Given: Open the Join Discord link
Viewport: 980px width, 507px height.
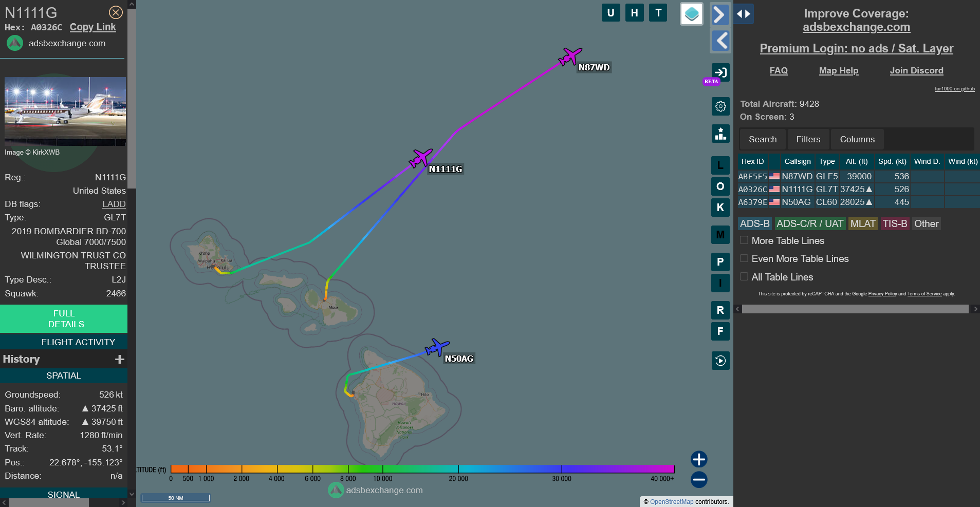Looking at the screenshot, I should 917,70.
